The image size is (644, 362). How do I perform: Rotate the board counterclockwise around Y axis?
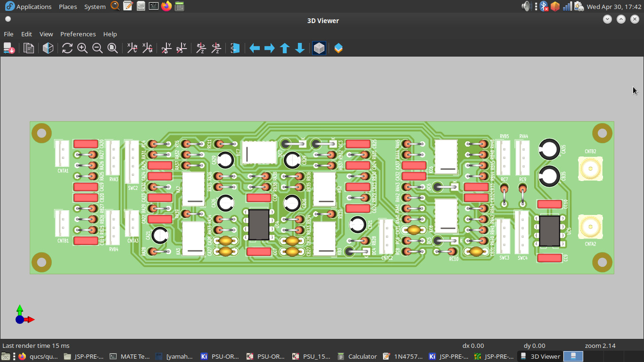182,48
